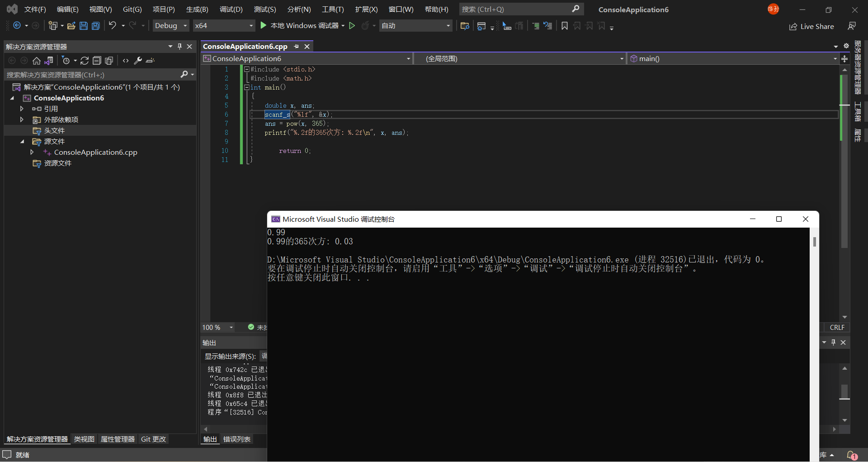
Task: Click the search box in the title bar
Action: 515,10
